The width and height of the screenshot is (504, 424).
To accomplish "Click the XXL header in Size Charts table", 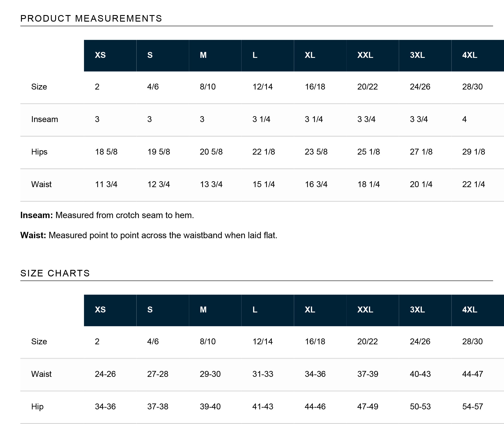I will click(x=365, y=310).
